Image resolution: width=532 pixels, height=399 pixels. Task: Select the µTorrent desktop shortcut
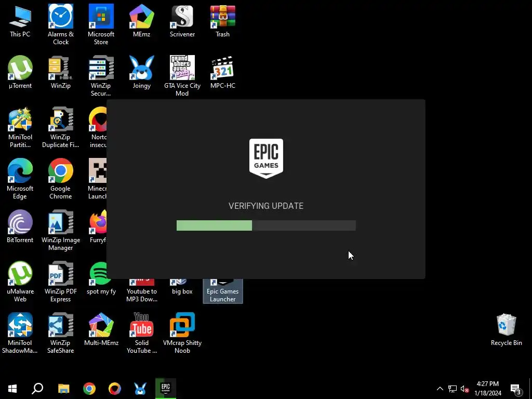pyautogui.click(x=20, y=73)
